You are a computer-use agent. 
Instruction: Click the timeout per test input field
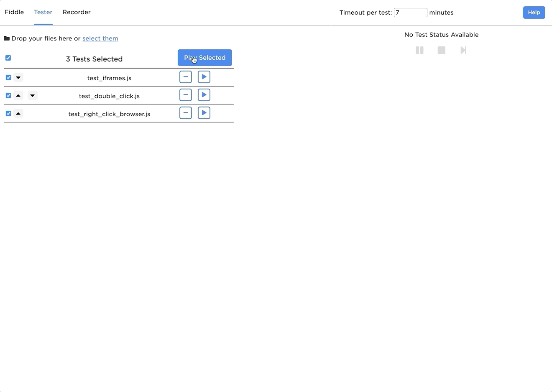[410, 13]
